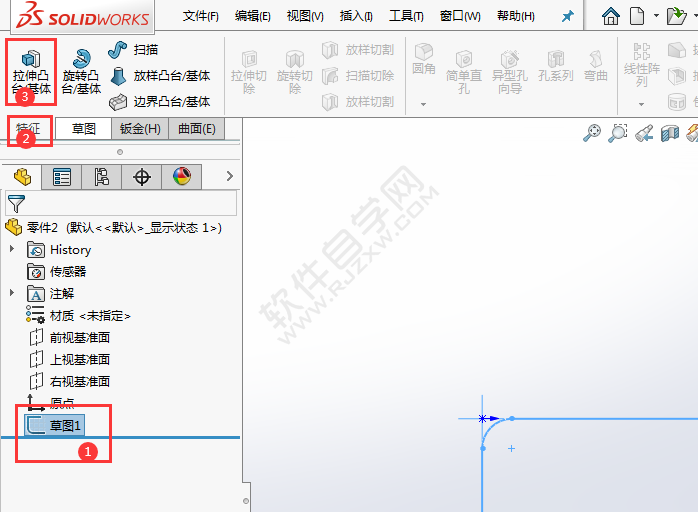Click the Extruded Cut (拉伸切除) tool

[249, 73]
